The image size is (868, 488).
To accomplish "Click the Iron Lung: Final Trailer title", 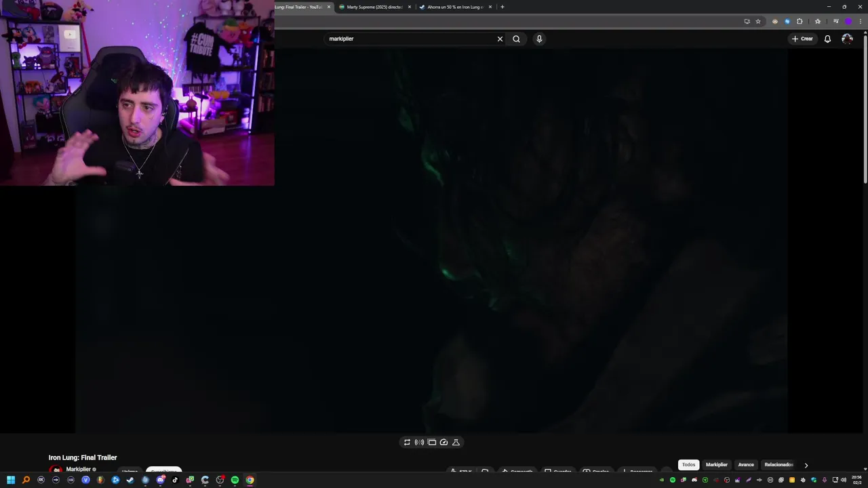I will (83, 457).
